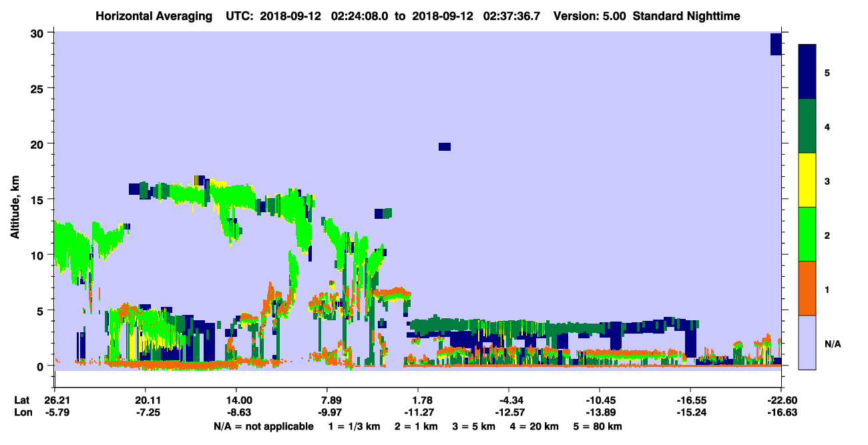This screenshot has height=445, width=868.
Task: Click the bright green colorbar segment labeled 2
Action: (x=807, y=234)
